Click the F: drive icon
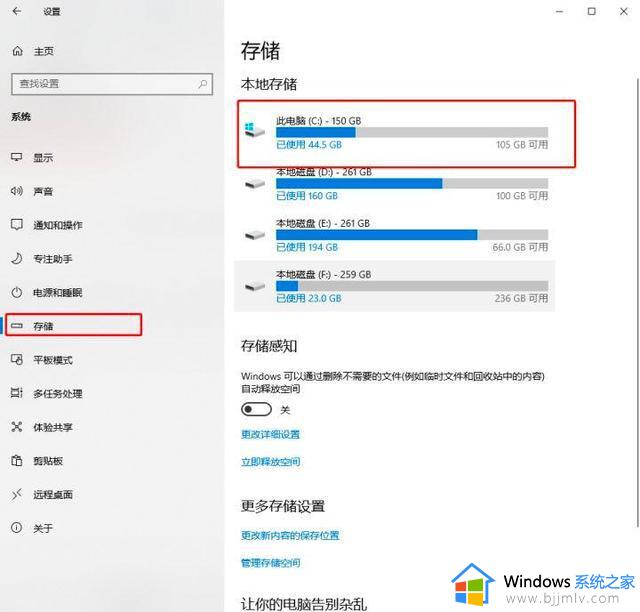The height and width of the screenshot is (612, 640). [x=255, y=286]
